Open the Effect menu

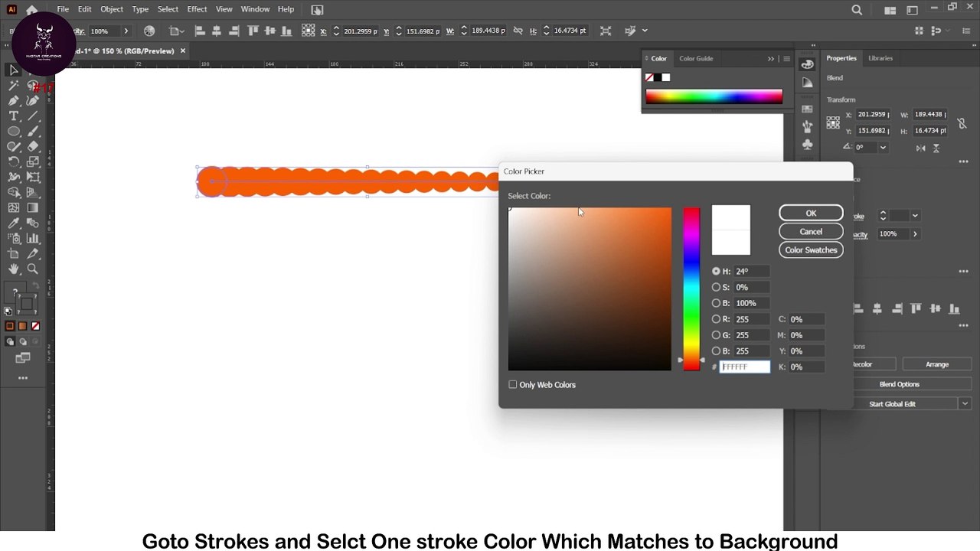click(x=197, y=9)
